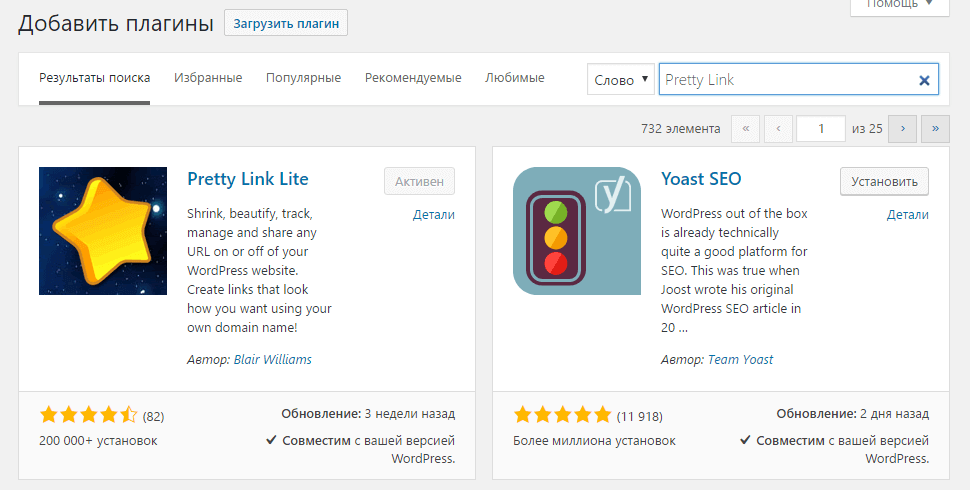Screen dimensions: 970x490
Task: Click the Добавить плагины heading
Action: point(116,24)
